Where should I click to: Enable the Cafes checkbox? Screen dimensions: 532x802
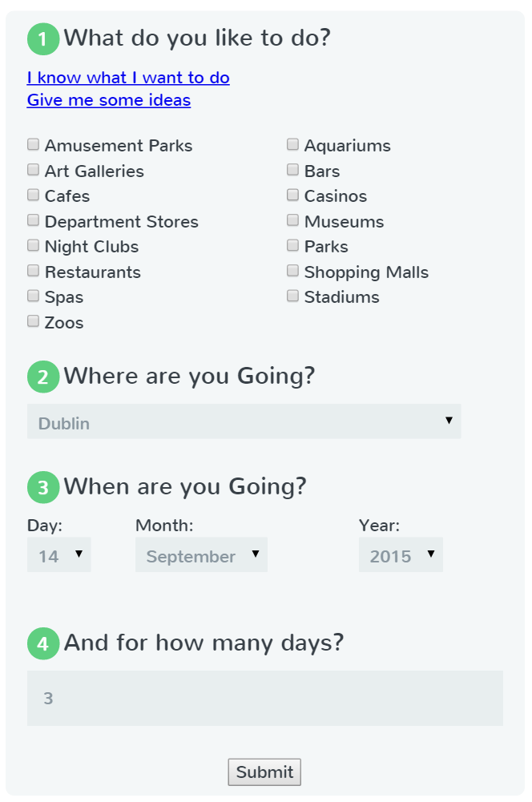coord(34,195)
